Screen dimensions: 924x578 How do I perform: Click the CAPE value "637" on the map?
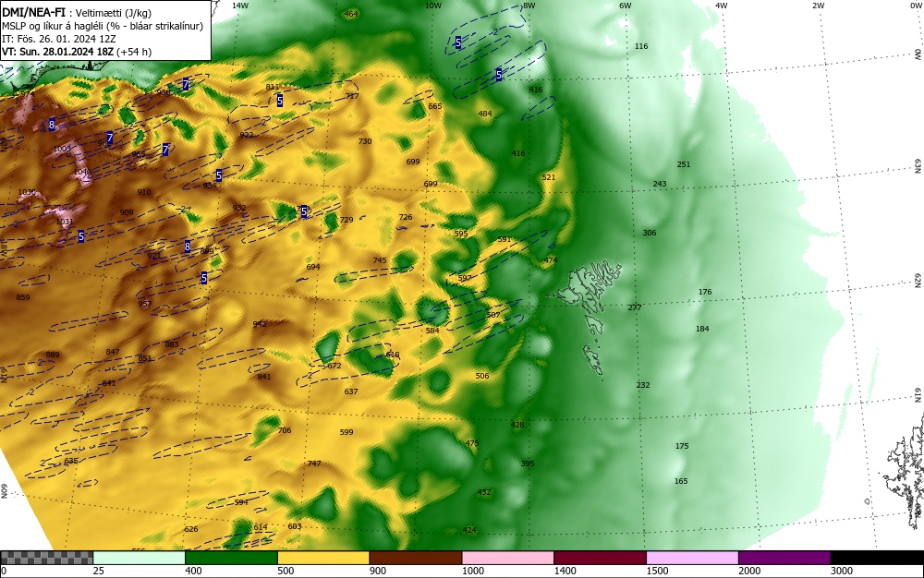click(350, 391)
